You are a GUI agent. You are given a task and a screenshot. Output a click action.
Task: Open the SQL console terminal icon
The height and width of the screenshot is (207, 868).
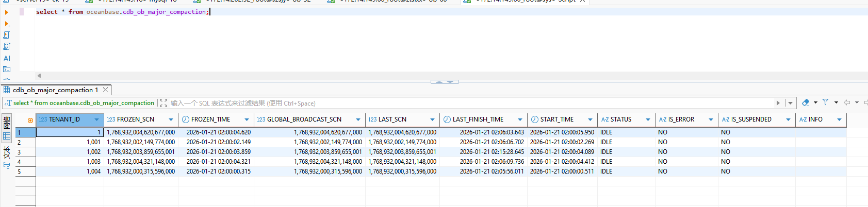7,69
